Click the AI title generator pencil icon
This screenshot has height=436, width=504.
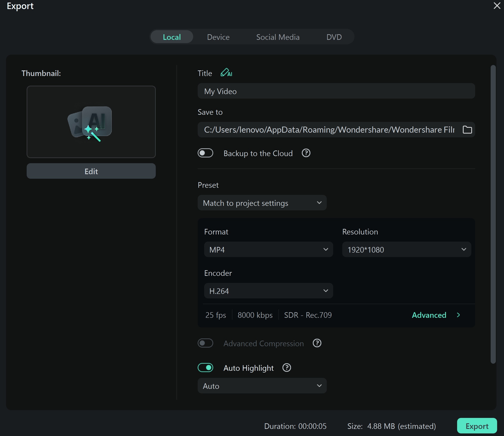pyautogui.click(x=226, y=73)
